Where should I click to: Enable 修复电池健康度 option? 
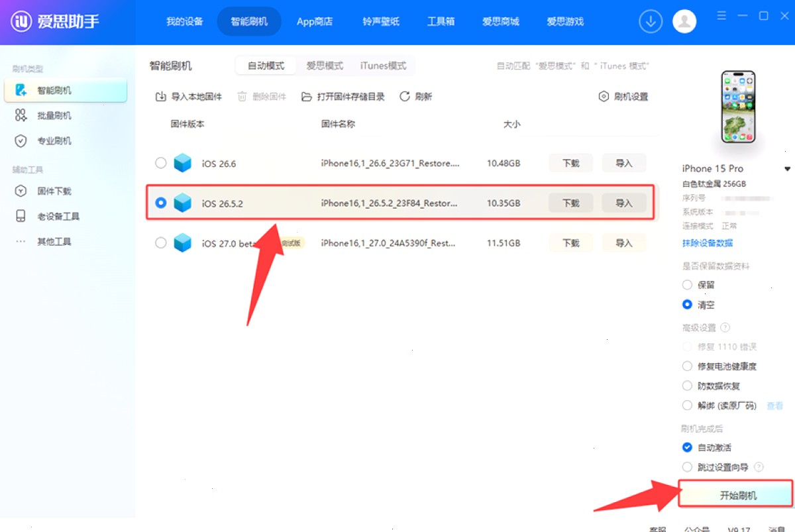pyautogui.click(x=687, y=366)
